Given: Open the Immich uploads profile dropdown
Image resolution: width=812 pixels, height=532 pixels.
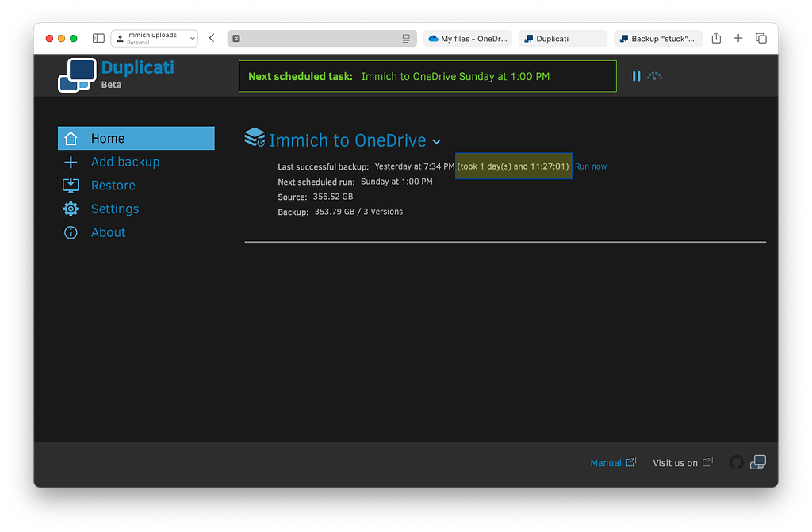Looking at the screenshot, I should [x=155, y=37].
